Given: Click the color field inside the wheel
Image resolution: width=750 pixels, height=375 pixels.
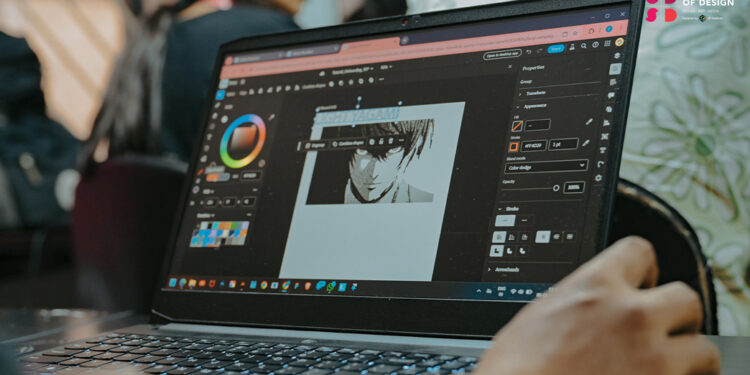Looking at the screenshot, I should click(243, 140).
